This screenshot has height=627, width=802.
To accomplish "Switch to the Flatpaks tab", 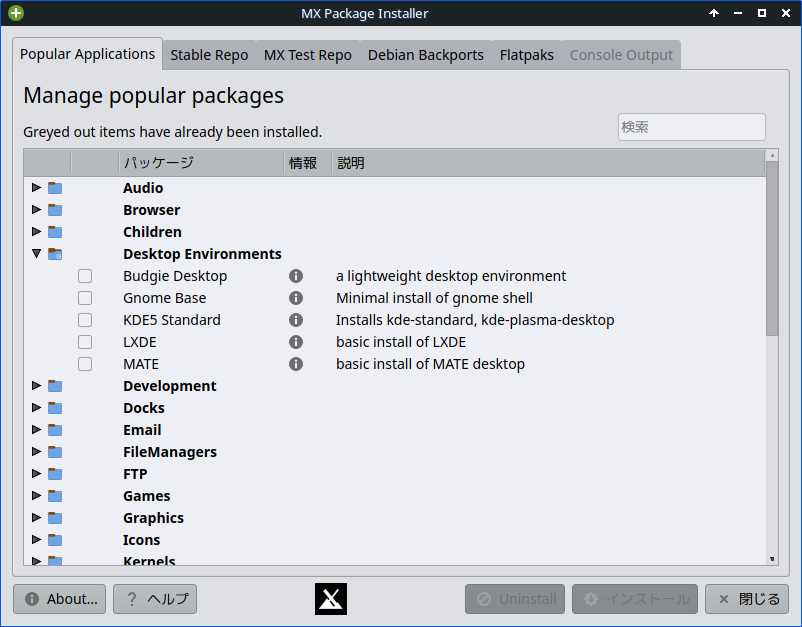I will [x=526, y=55].
